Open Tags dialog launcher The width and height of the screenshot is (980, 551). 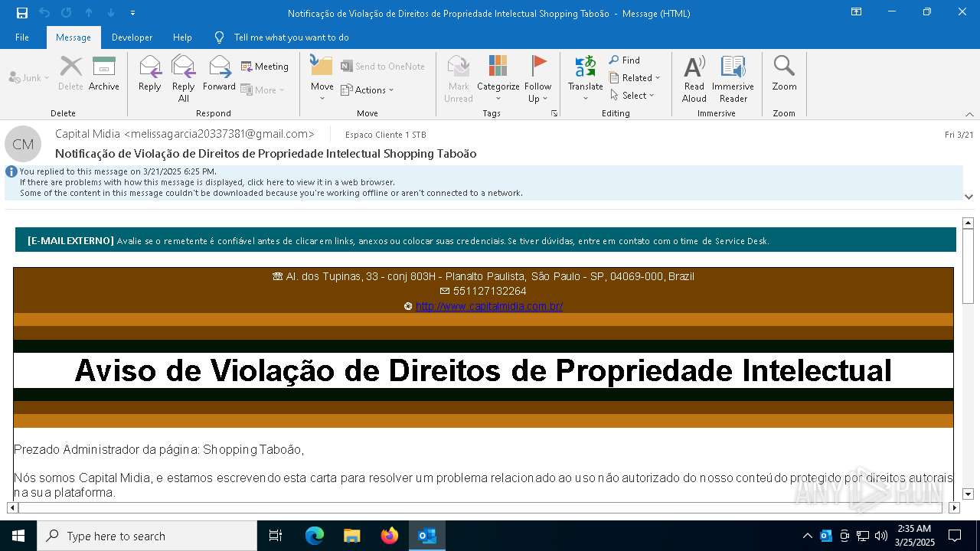click(554, 113)
